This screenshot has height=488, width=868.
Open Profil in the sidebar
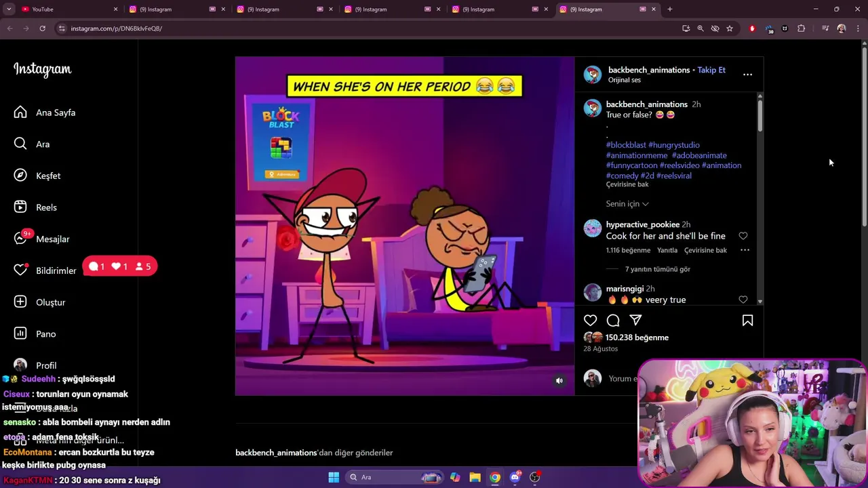point(35,365)
